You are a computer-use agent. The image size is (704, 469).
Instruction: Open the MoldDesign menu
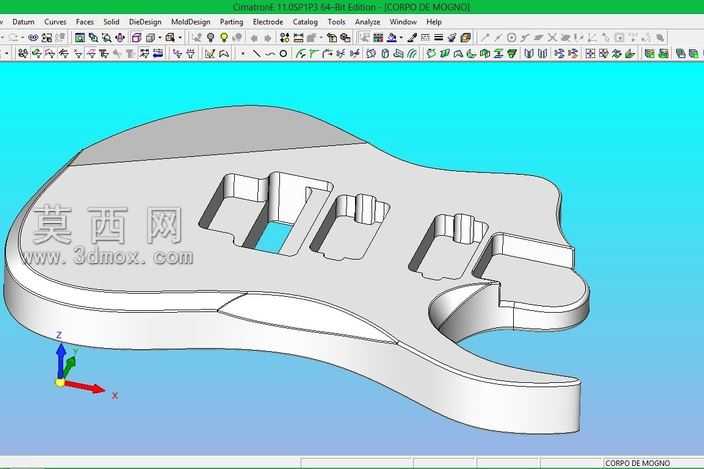click(x=190, y=22)
